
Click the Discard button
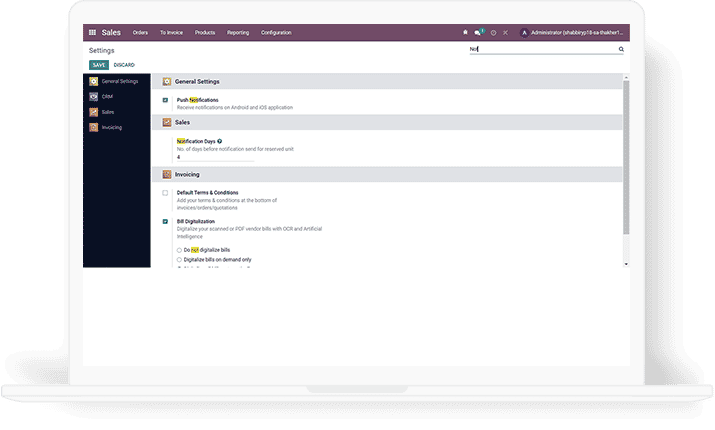124,65
